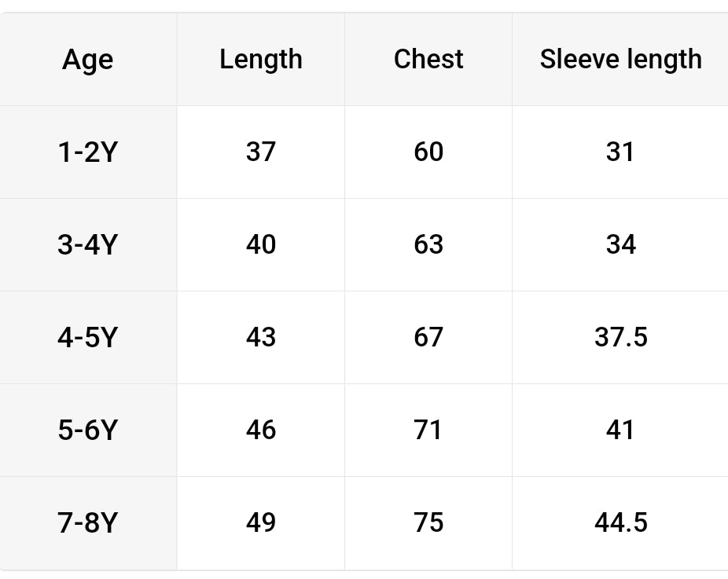This screenshot has height=579, width=728.
Task: Select the 1-2Y age row label
Action: 87,152
